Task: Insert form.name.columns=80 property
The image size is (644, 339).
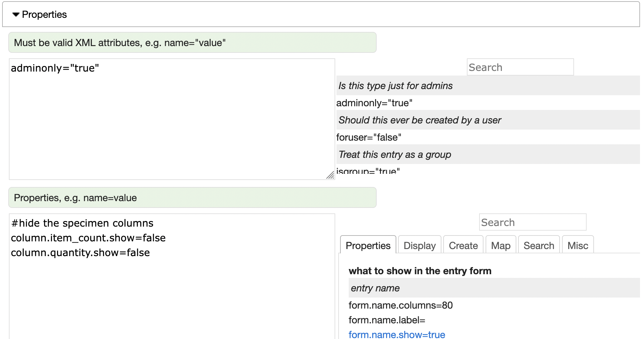Action: coord(400,305)
